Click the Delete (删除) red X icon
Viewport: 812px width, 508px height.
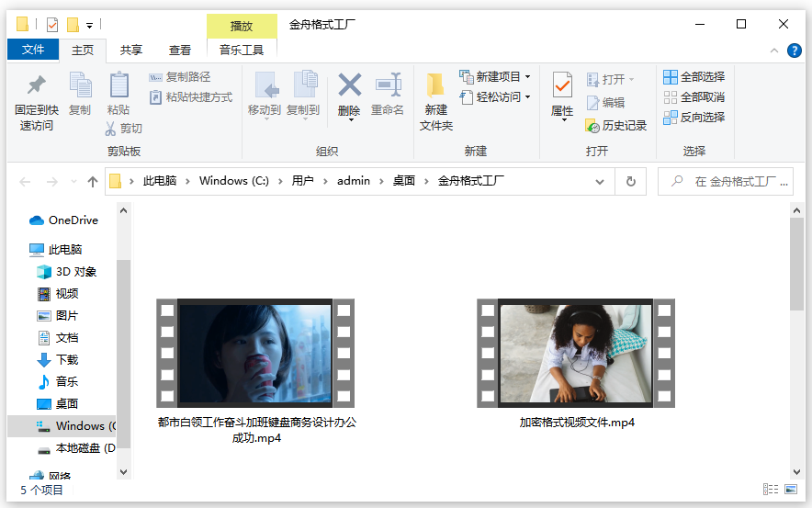[x=350, y=85]
